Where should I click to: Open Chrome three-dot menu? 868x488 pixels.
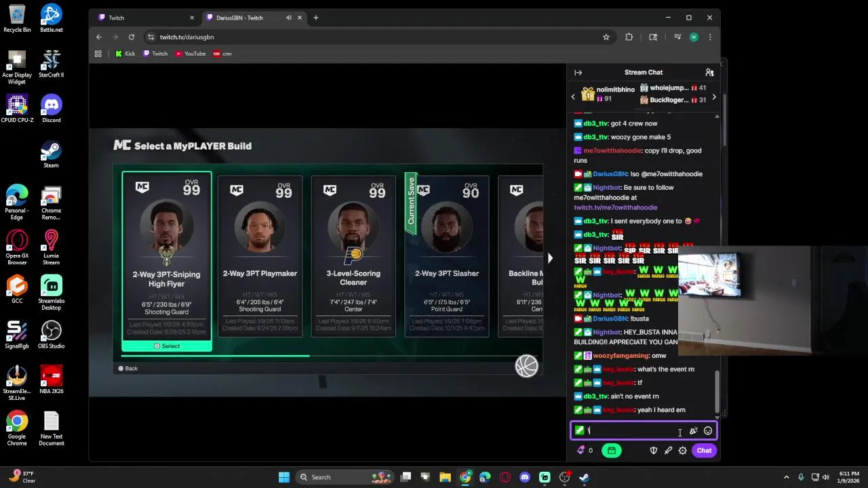pyautogui.click(x=710, y=37)
